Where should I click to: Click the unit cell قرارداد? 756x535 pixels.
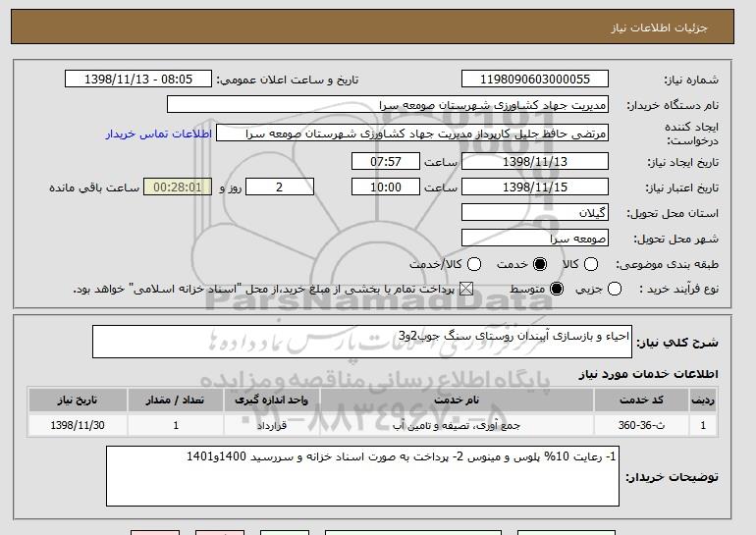pos(271,425)
